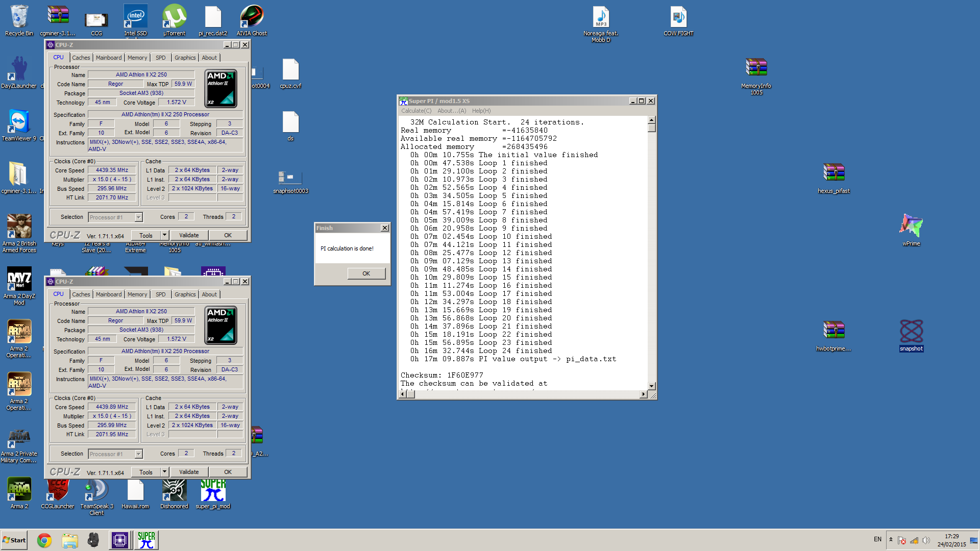Open the Hawaii.rom file icon
The image size is (980, 551).
(x=135, y=493)
